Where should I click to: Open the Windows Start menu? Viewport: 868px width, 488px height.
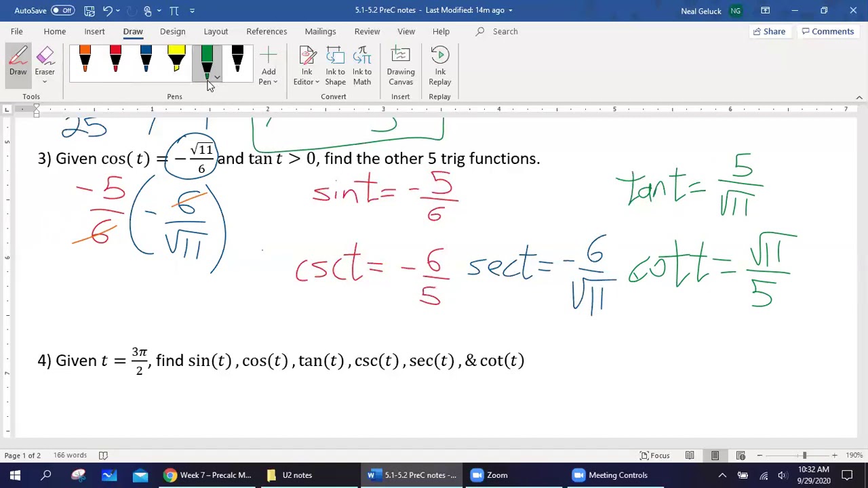(15, 475)
